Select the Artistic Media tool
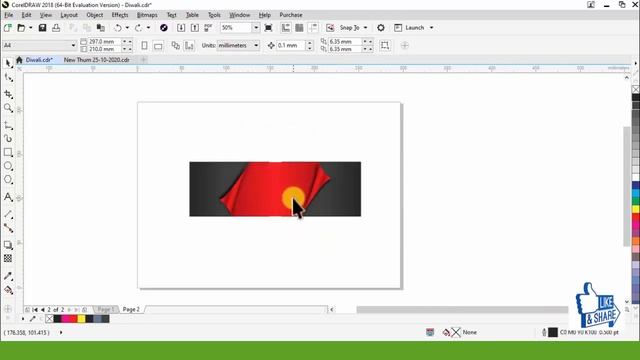Image resolution: width=640 pixels, height=360 pixels. point(8,139)
